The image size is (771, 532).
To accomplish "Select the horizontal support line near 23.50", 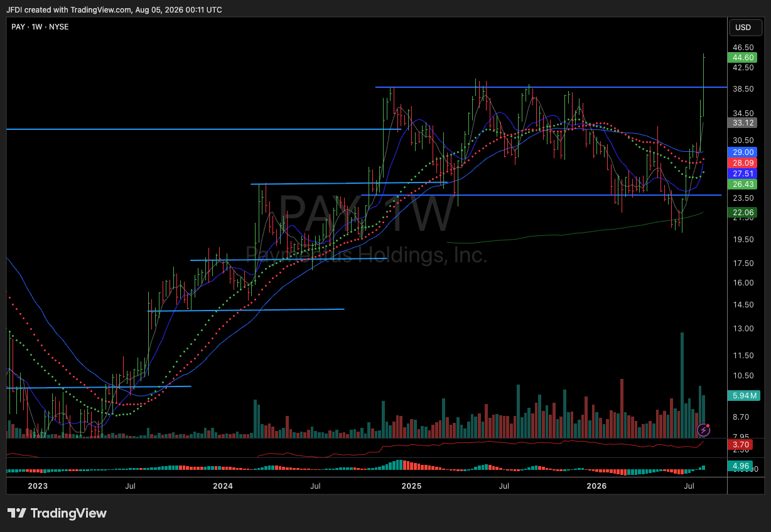I will pos(541,195).
